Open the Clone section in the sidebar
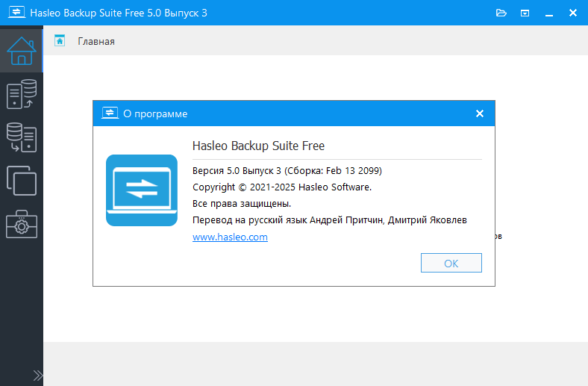588x386 pixels. (22, 181)
